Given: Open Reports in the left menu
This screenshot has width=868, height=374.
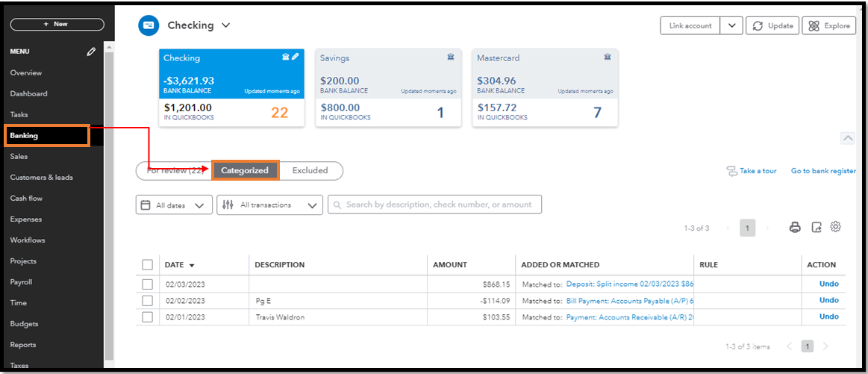Looking at the screenshot, I should (x=23, y=345).
